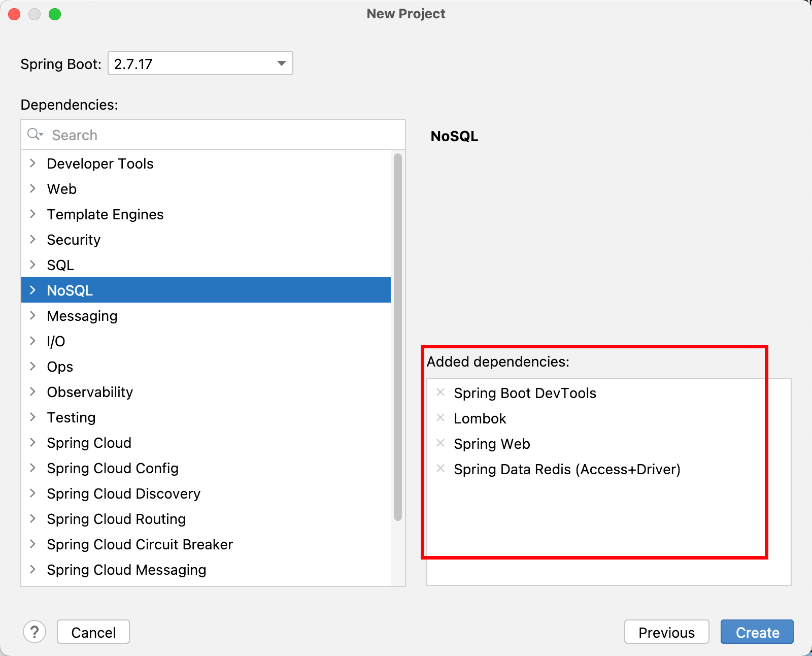Select the Web tree row

click(x=206, y=188)
